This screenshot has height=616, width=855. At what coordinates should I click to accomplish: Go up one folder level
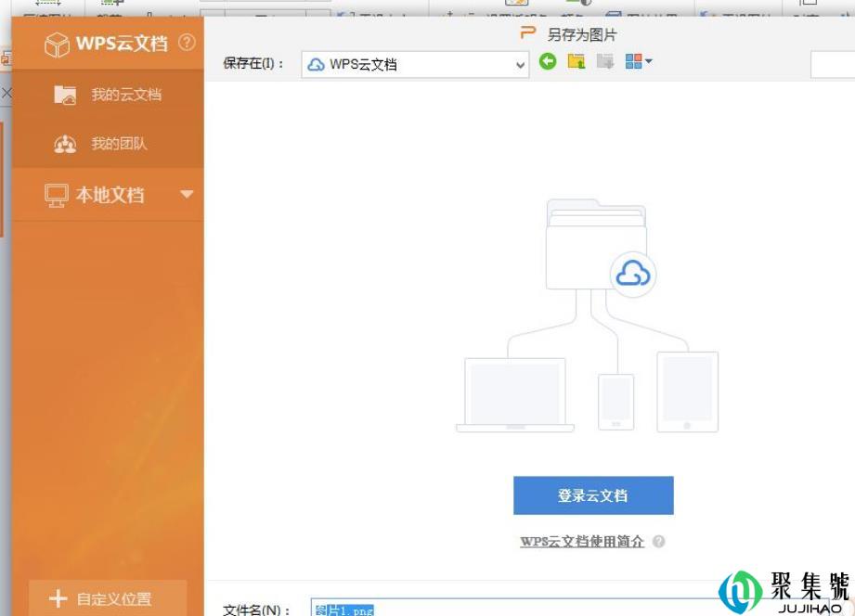[576, 62]
